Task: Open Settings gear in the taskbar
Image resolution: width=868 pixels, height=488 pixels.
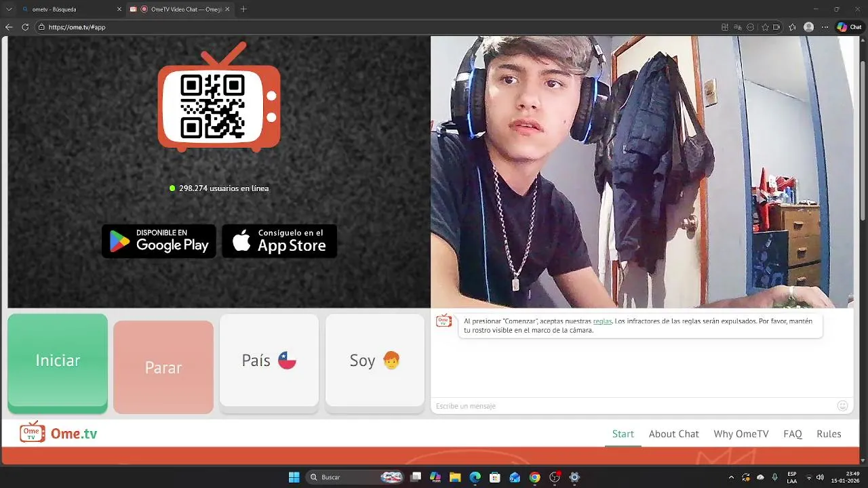Action: click(574, 477)
